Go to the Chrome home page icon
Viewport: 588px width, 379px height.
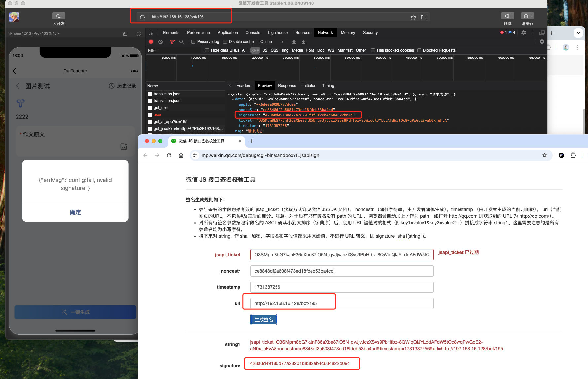coord(181,155)
